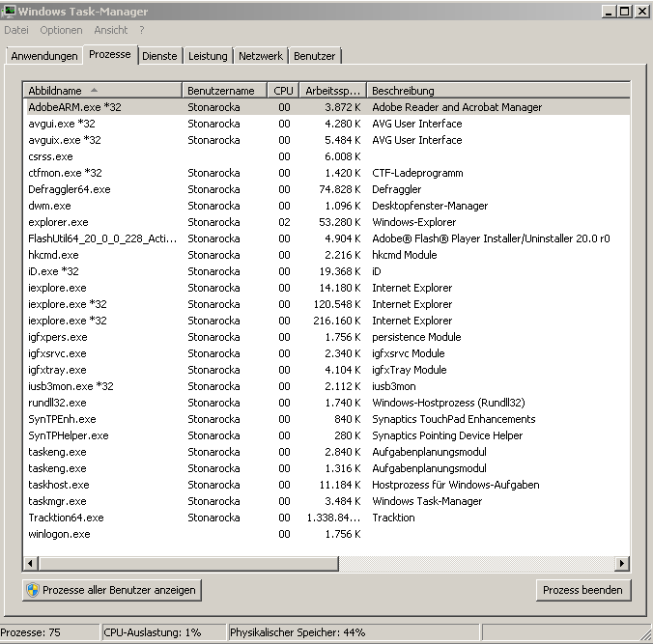This screenshot has height=644, width=653.
Task: Select the winlogon.exe process
Action: (326, 534)
